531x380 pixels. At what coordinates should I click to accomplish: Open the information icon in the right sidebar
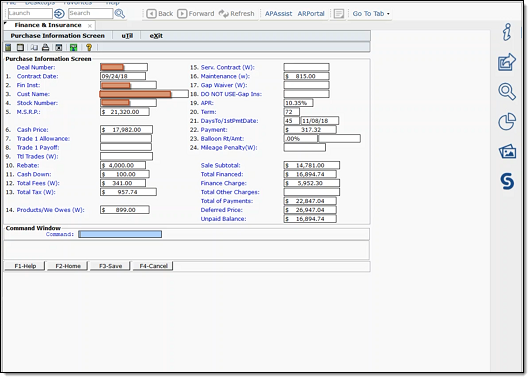pyautogui.click(x=507, y=32)
